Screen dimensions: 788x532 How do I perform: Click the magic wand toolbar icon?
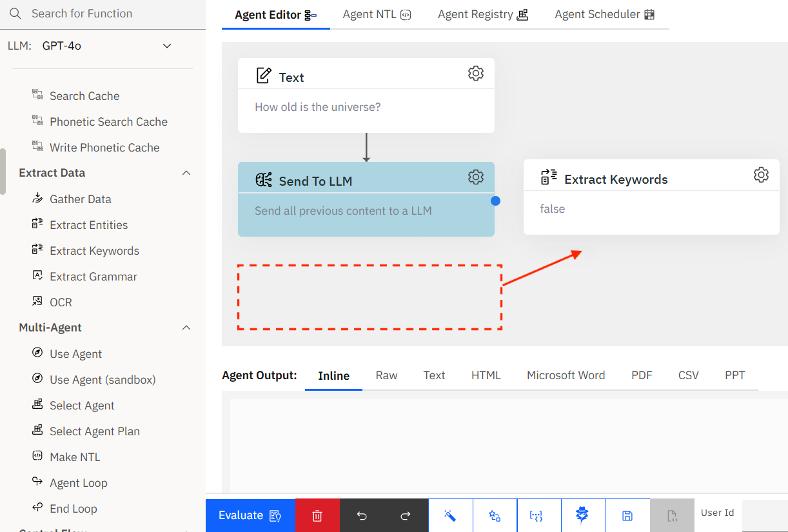pyautogui.click(x=450, y=515)
